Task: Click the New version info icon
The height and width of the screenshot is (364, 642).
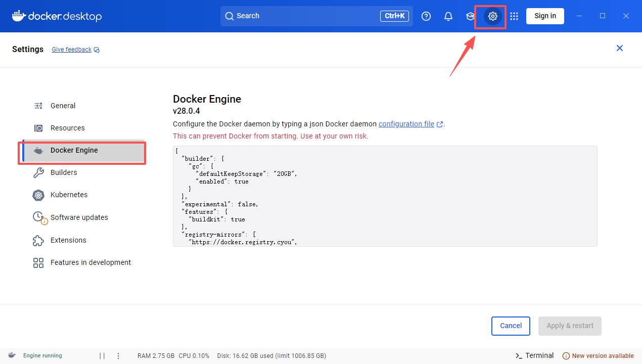Action: 566,356
